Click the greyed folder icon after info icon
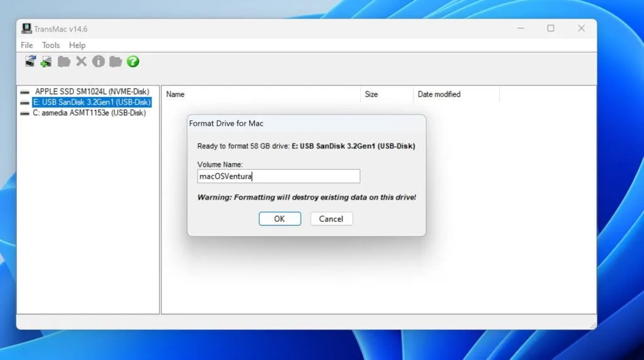The image size is (644, 360). (116, 62)
